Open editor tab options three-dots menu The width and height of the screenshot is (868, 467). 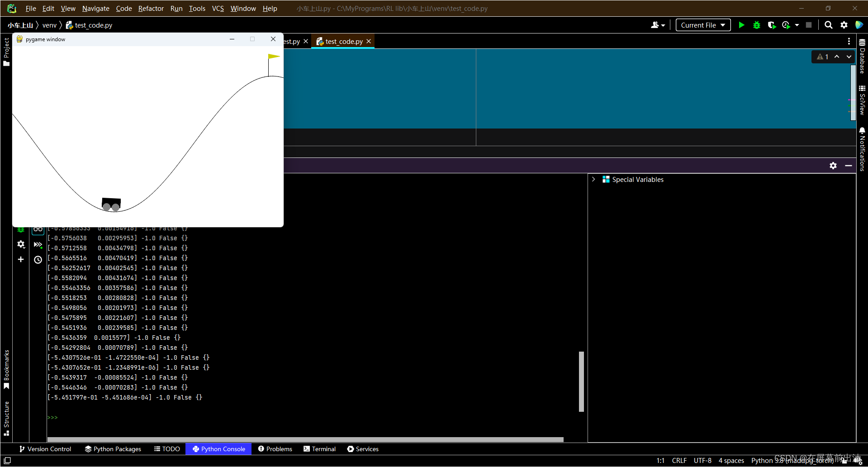click(x=849, y=41)
